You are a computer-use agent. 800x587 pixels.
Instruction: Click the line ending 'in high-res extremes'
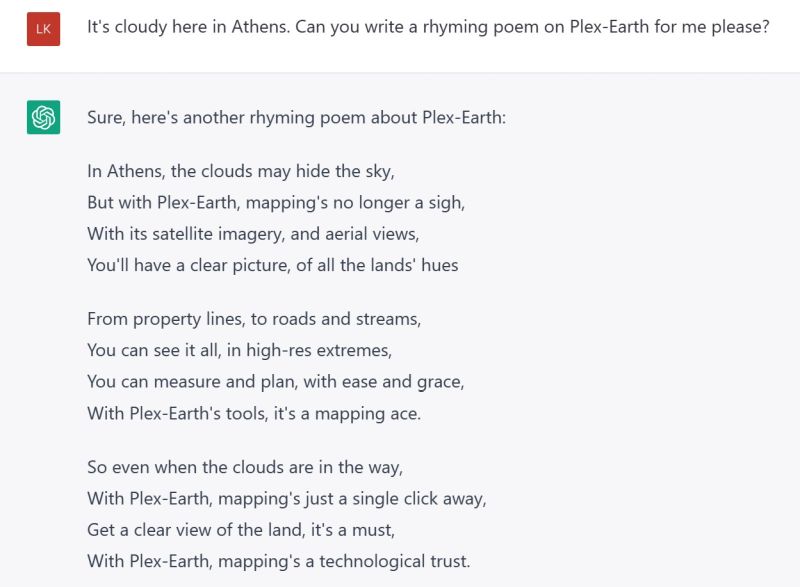[239, 350]
